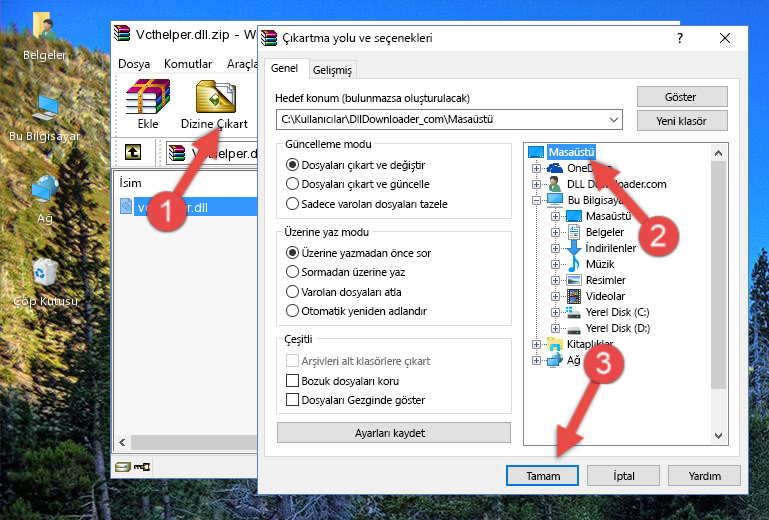Enable Dosyaları Gezginde göster checkbox
Viewport: 769px width, 520px height.
pyautogui.click(x=292, y=400)
